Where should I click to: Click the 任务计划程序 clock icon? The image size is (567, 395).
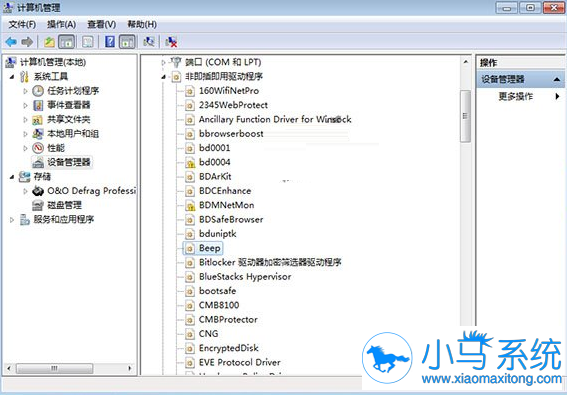38,91
